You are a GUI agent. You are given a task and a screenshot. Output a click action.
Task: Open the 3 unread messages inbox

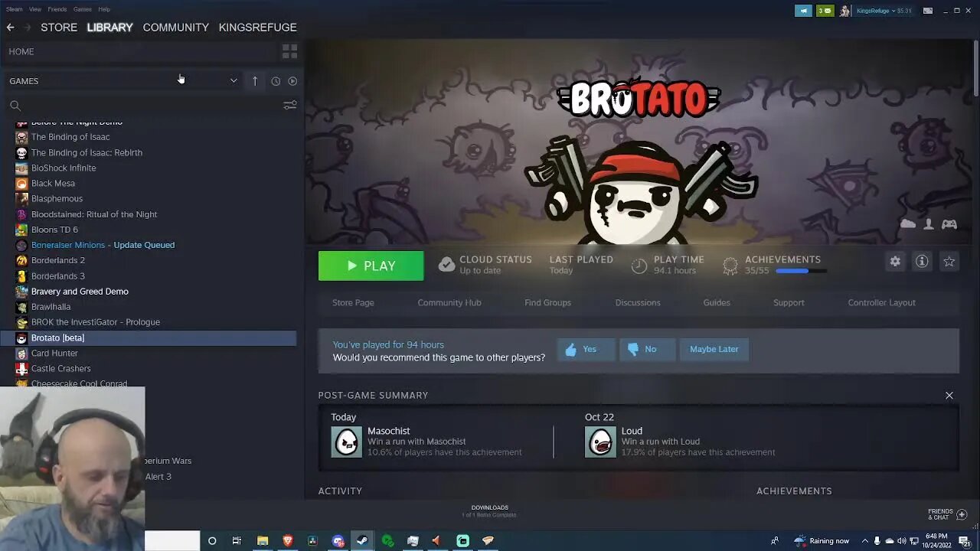click(x=825, y=11)
